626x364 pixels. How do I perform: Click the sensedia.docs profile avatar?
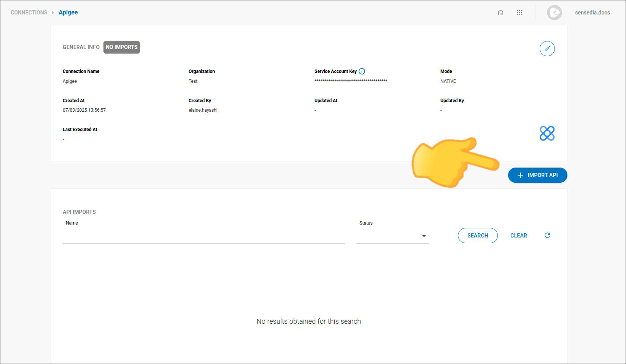[554, 12]
